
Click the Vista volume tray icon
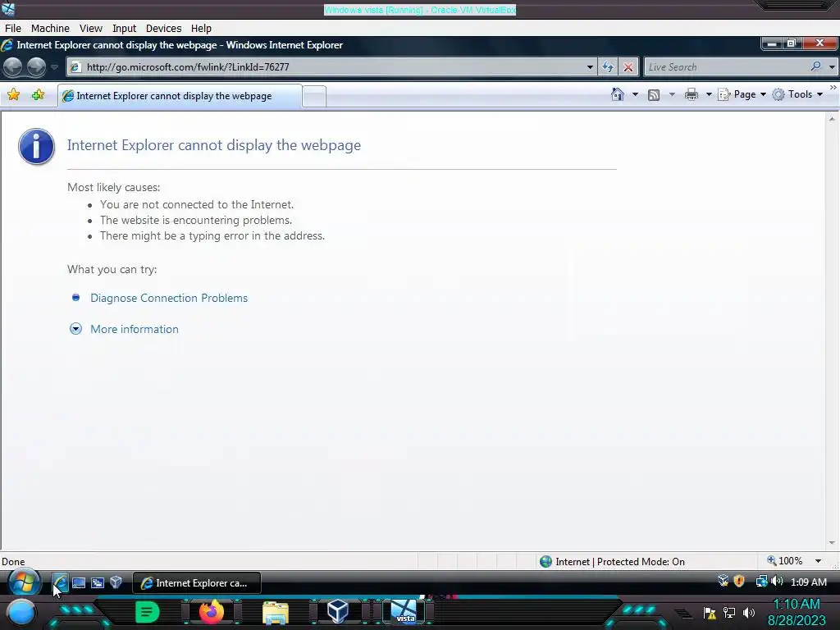pyautogui.click(x=777, y=582)
